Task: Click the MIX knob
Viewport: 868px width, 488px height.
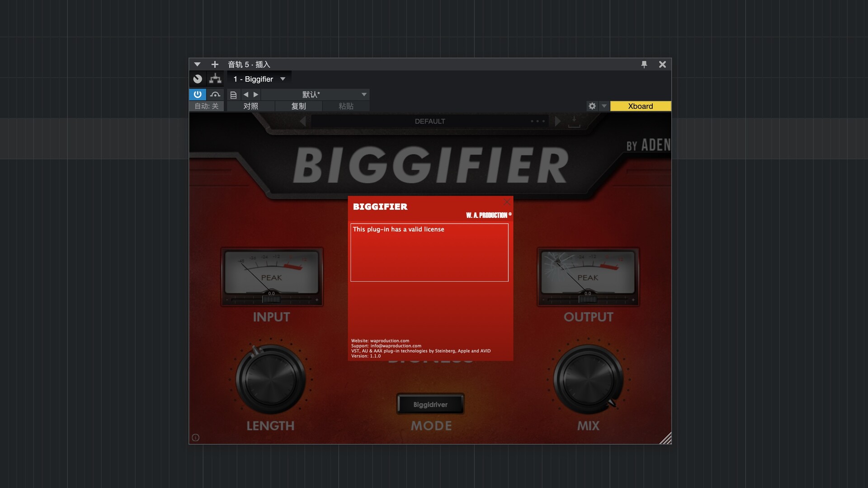Action: tap(588, 380)
